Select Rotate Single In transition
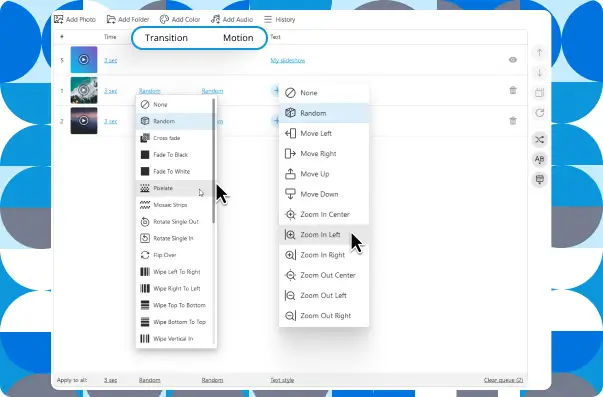This screenshot has width=603, height=397. click(x=174, y=239)
